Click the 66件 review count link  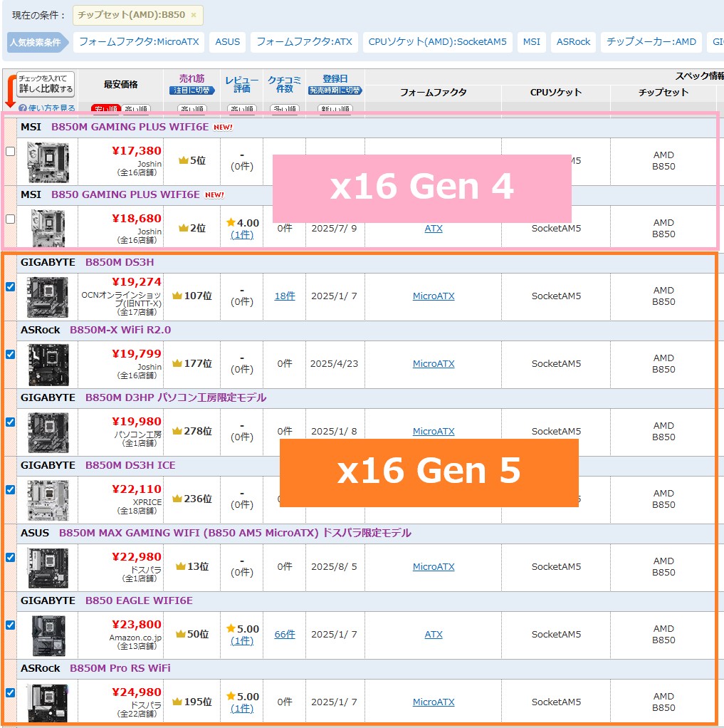coord(284,634)
